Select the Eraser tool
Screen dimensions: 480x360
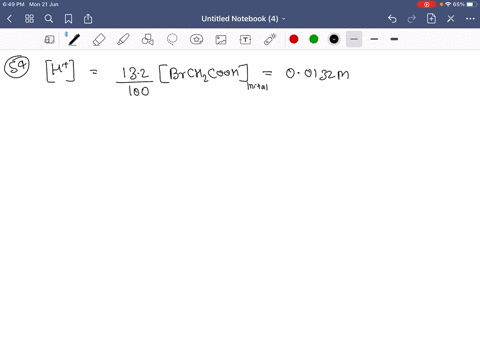click(x=99, y=40)
